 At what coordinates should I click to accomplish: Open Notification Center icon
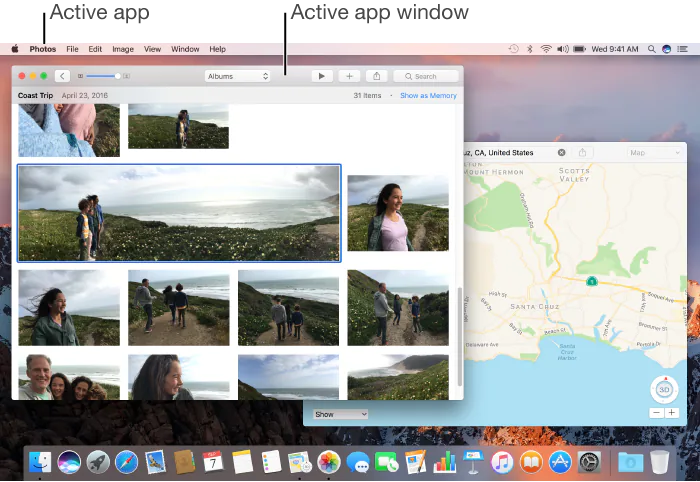[683, 49]
